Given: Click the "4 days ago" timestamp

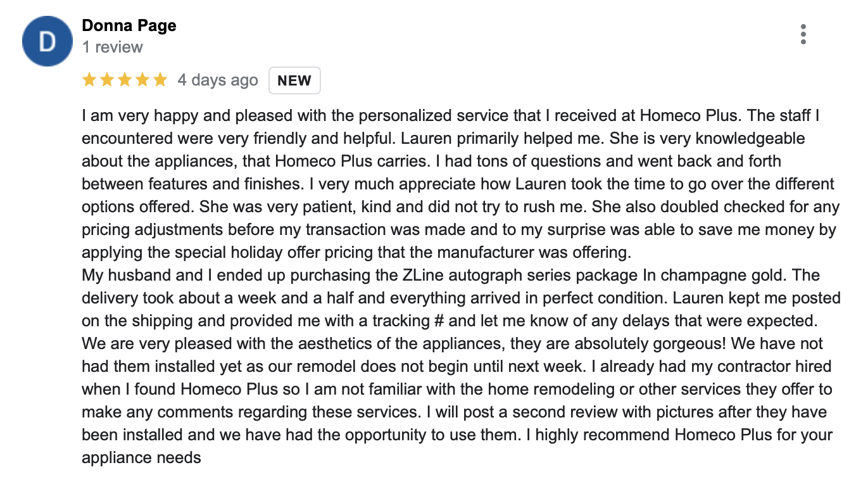Looking at the screenshot, I should click(218, 80).
